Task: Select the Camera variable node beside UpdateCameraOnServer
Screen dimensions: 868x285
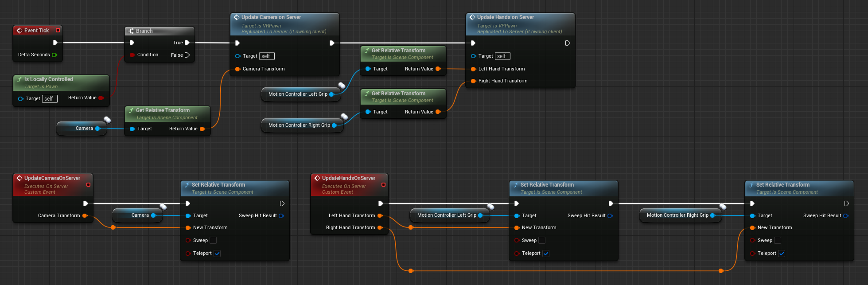Action: click(138, 215)
